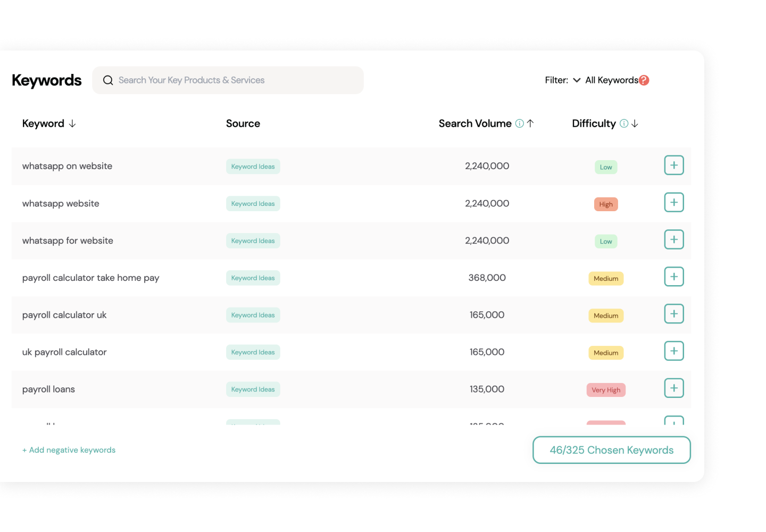
Task: Toggle Search Volume ascending sort arrow
Action: click(531, 123)
